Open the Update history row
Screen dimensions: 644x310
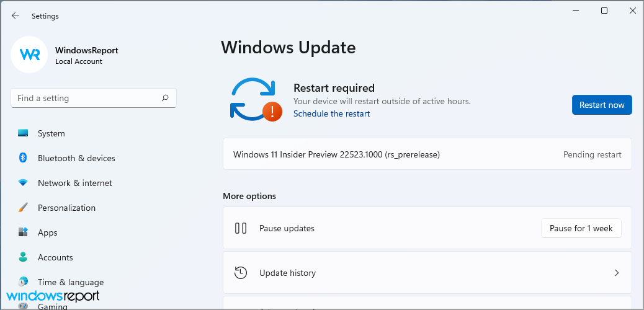427,273
